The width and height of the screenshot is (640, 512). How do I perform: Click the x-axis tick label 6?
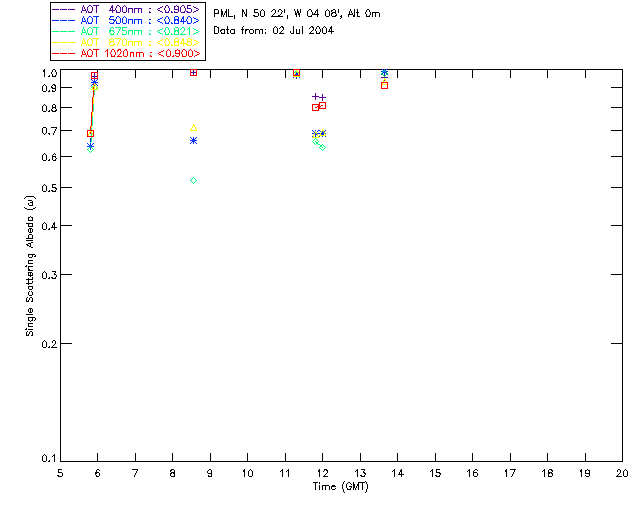coord(98,473)
